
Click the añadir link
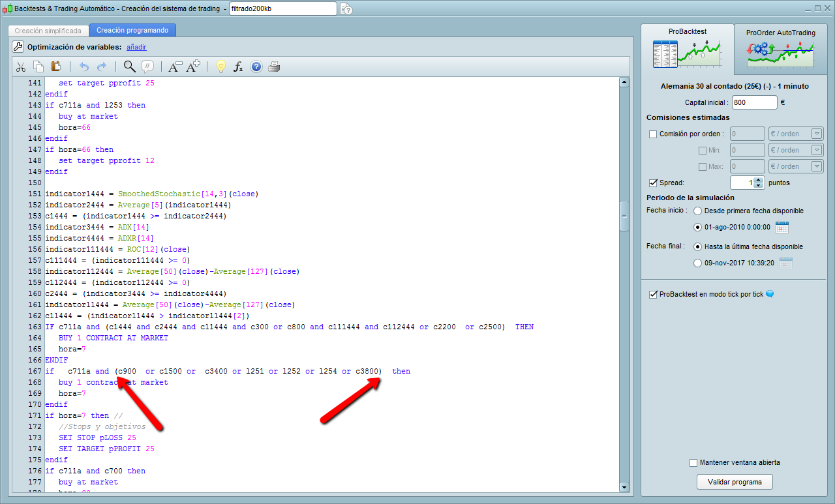tap(136, 47)
